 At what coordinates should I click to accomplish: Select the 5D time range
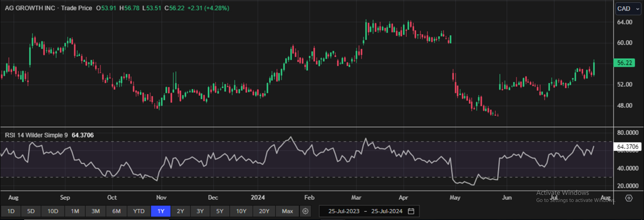[x=31, y=211]
